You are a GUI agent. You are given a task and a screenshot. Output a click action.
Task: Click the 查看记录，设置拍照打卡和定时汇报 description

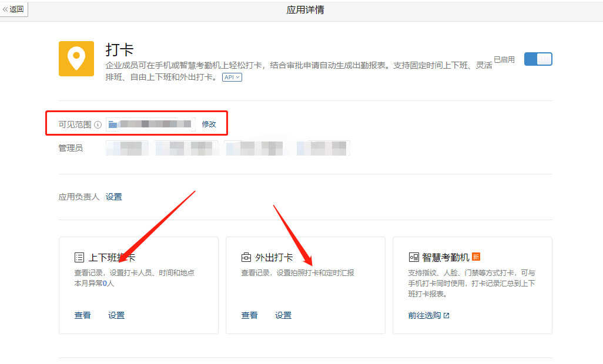coord(297,273)
